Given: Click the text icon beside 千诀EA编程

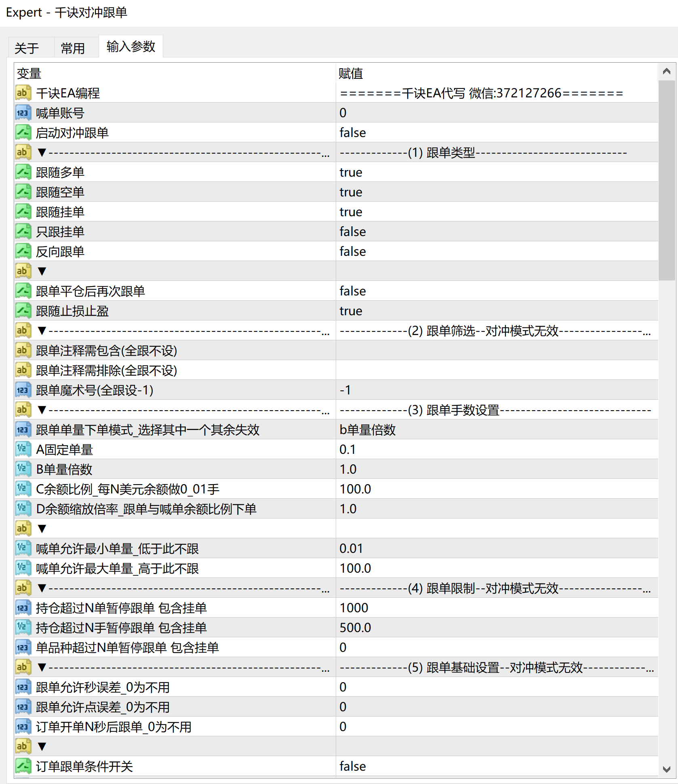Looking at the screenshot, I should click(x=23, y=93).
